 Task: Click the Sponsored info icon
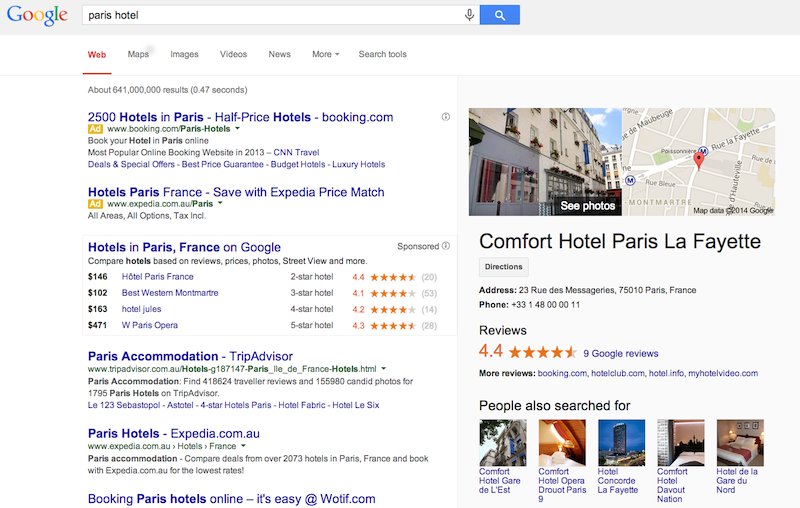pos(446,246)
